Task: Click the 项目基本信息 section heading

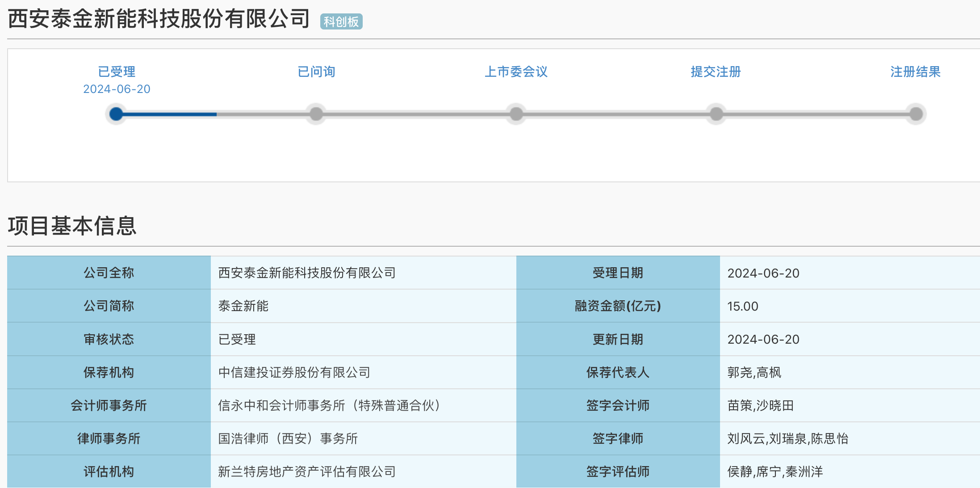Action: [x=72, y=226]
